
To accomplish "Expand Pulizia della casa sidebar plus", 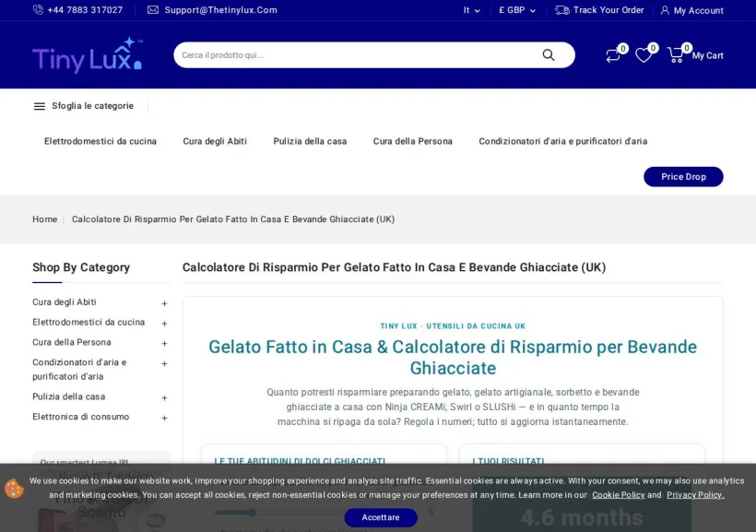I will coord(164,398).
